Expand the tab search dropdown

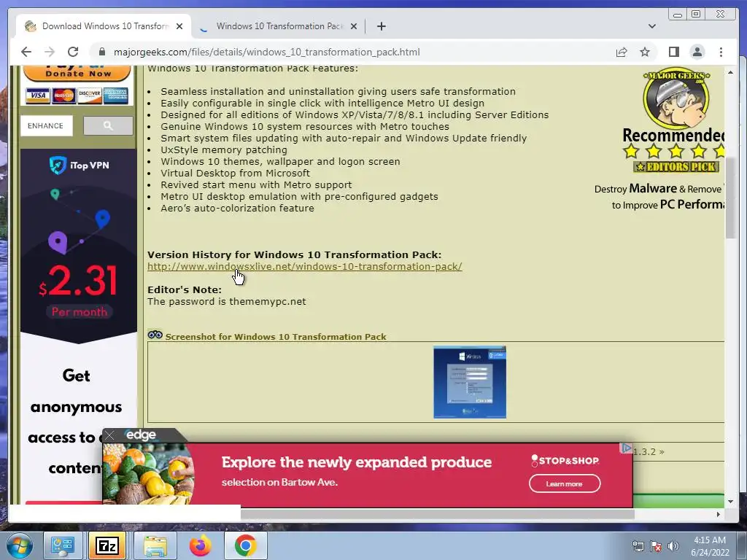point(651,26)
